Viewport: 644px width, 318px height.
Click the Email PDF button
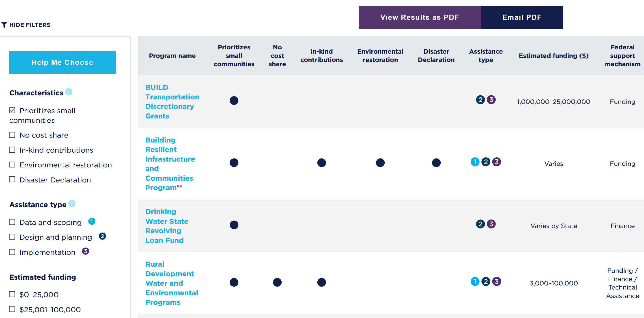pyautogui.click(x=522, y=17)
